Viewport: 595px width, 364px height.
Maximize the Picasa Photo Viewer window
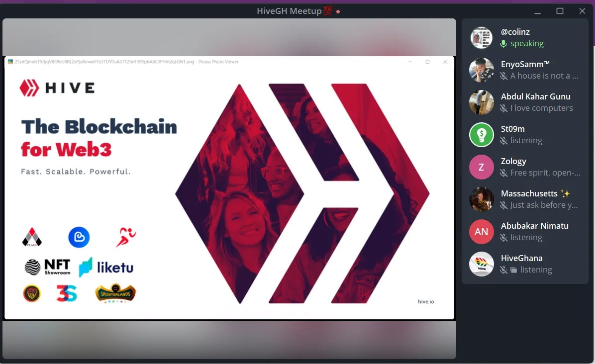pyautogui.click(x=428, y=62)
